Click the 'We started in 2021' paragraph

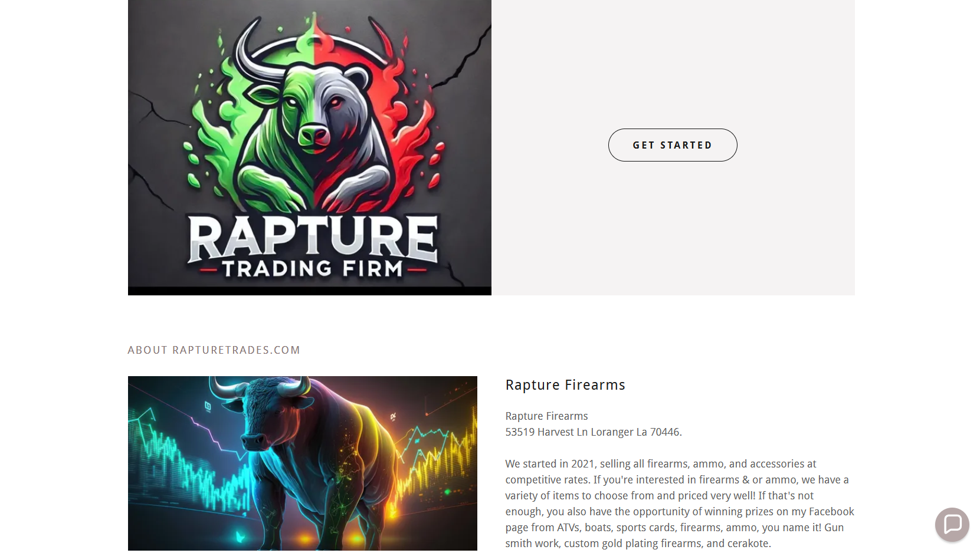[x=680, y=503]
